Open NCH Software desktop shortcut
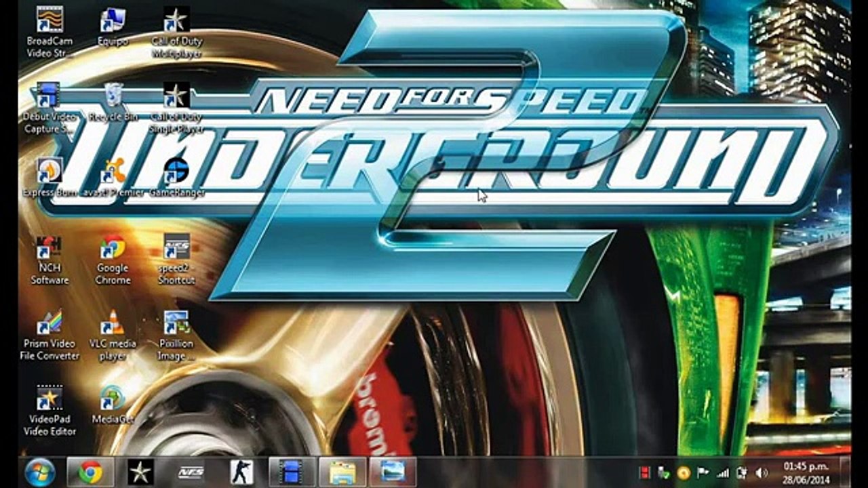The image size is (868, 488). pos(50,260)
